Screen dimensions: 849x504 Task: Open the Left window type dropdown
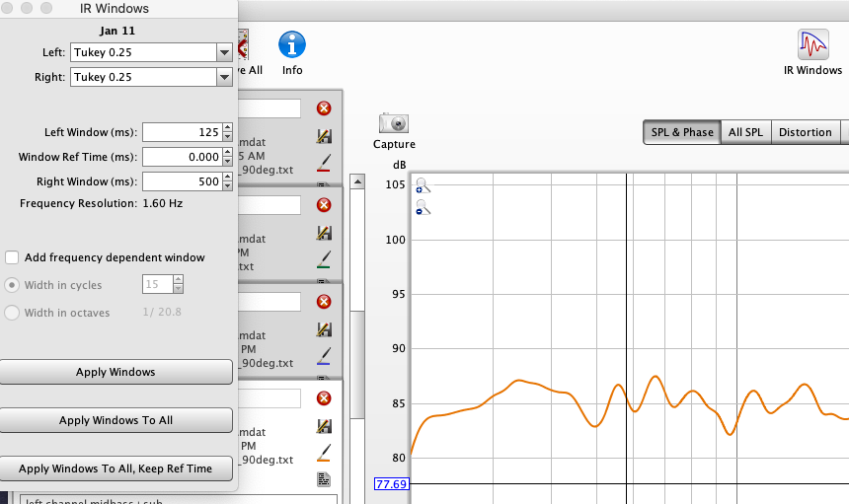pyautogui.click(x=224, y=52)
